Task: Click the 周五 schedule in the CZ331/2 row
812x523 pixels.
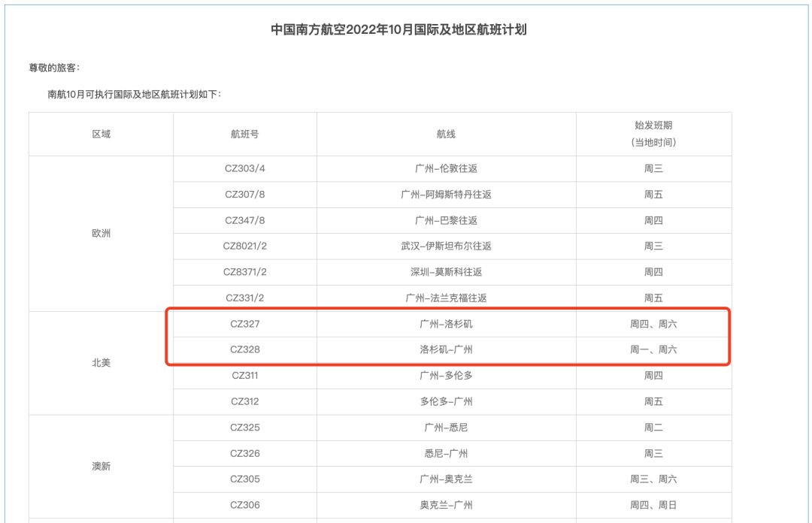Action: (653, 298)
